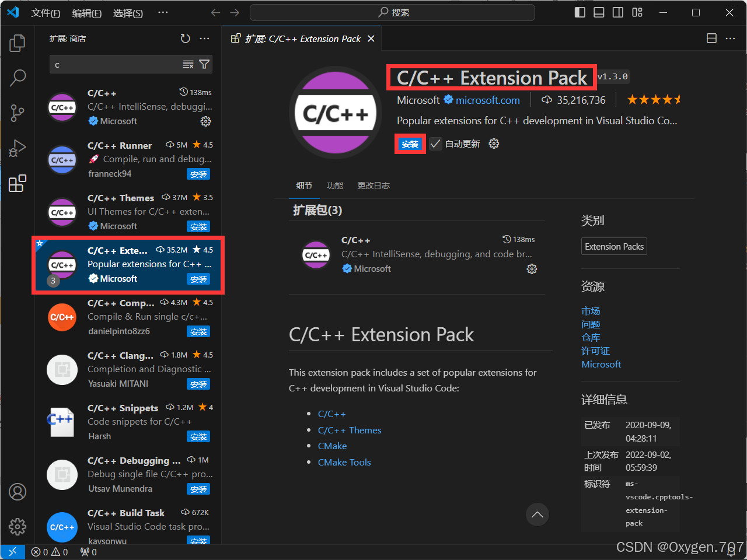Toggle secondary side bar layout icon

tap(617, 12)
